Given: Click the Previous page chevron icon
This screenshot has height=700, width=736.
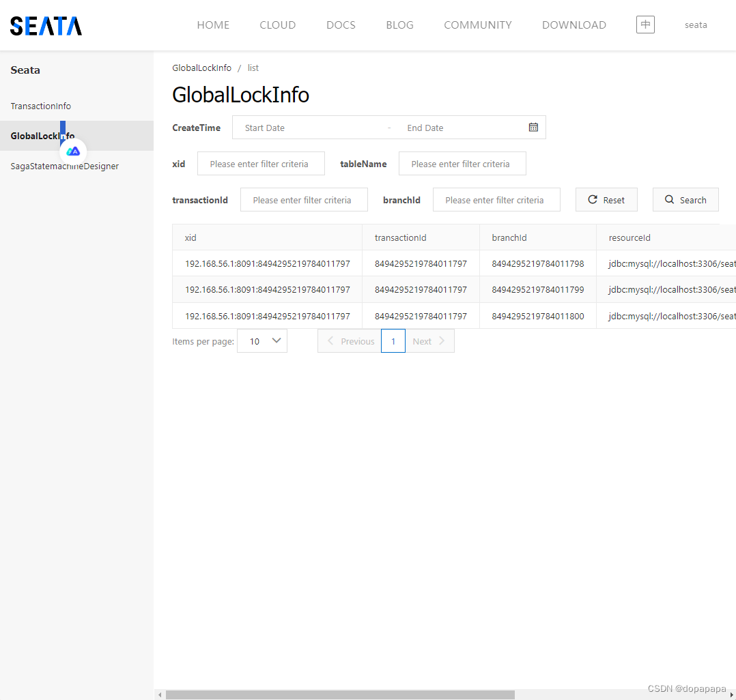Looking at the screenshot, I should pyautogui.click(x=330, y=340).
